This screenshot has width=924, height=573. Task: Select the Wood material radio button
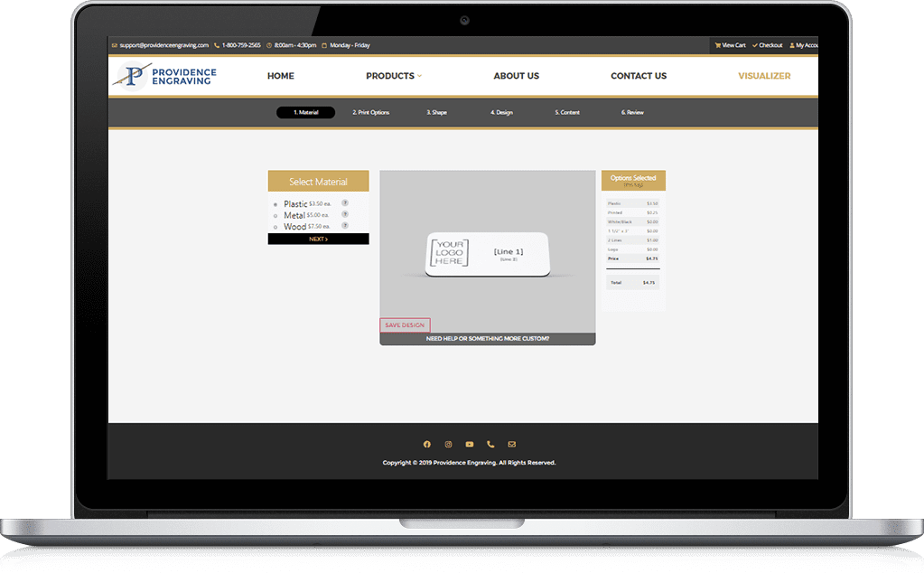275,227
